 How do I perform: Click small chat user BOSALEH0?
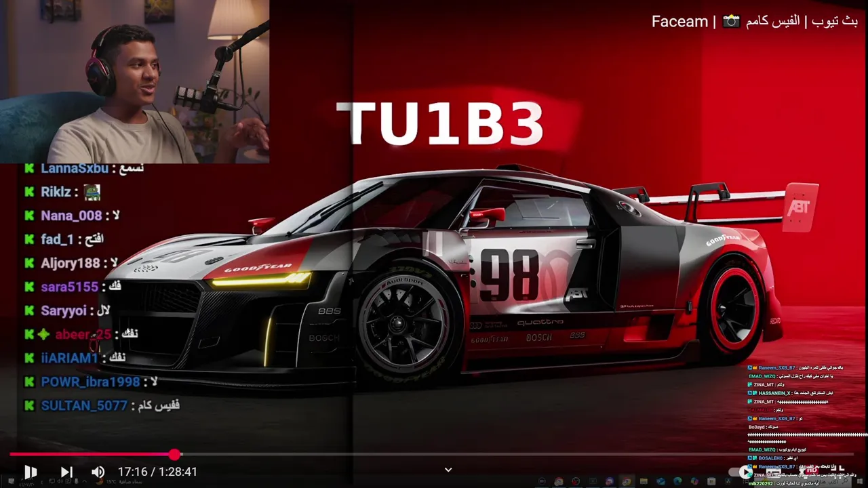[x=771, y=458]
